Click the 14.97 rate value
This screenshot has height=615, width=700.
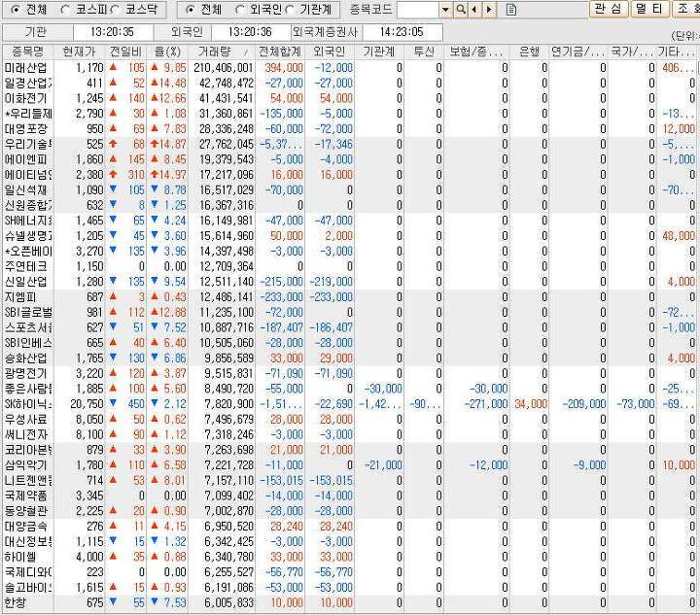point(172,175)
